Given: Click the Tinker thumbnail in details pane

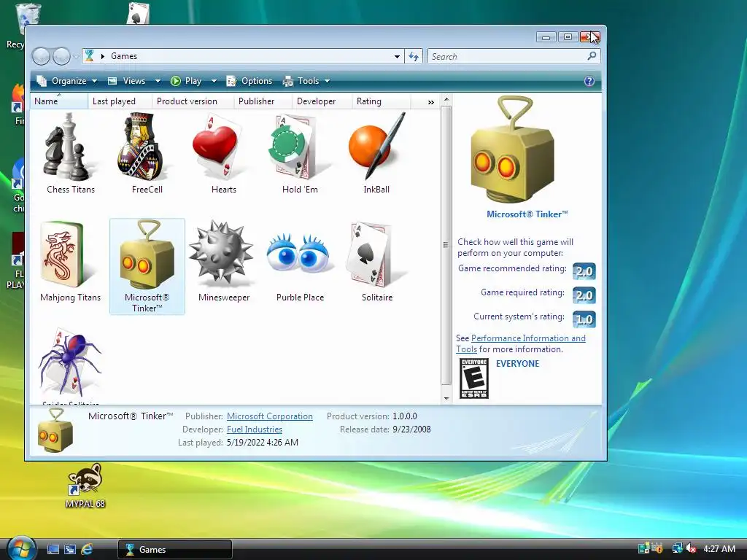Looking at the screenshot, I should click(x=55, y=430).
